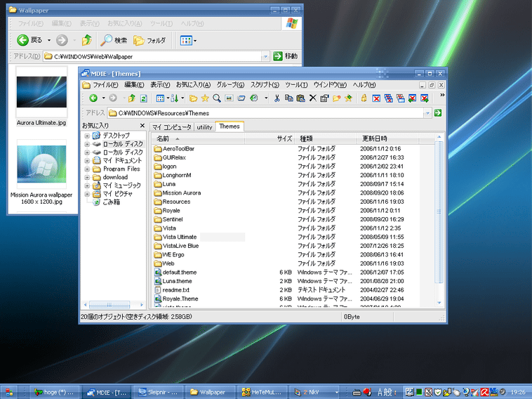Image resolution: width=532 pixels, height=399 pixels.
Task: Open the スクリプト menu in MDIE
Action: (x=265, y=85)
